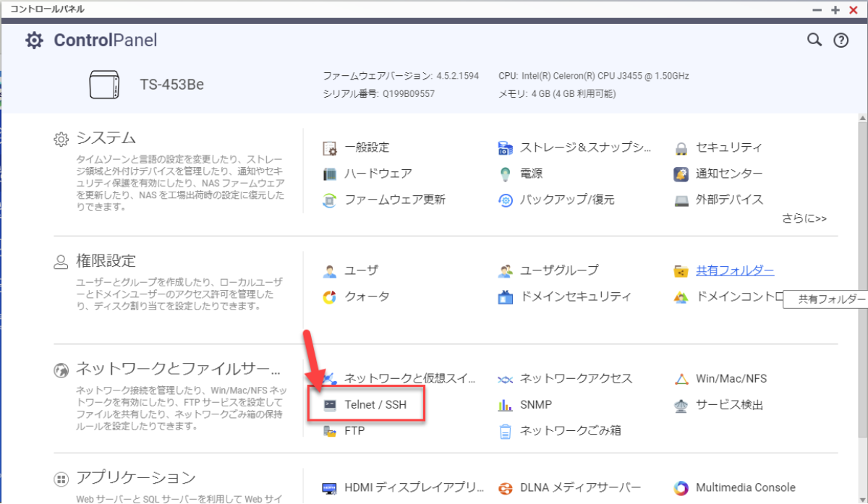This screenshot has height=504, width=868.
Task: Open ハードウェア icon
Action: (x=330, y=174)
